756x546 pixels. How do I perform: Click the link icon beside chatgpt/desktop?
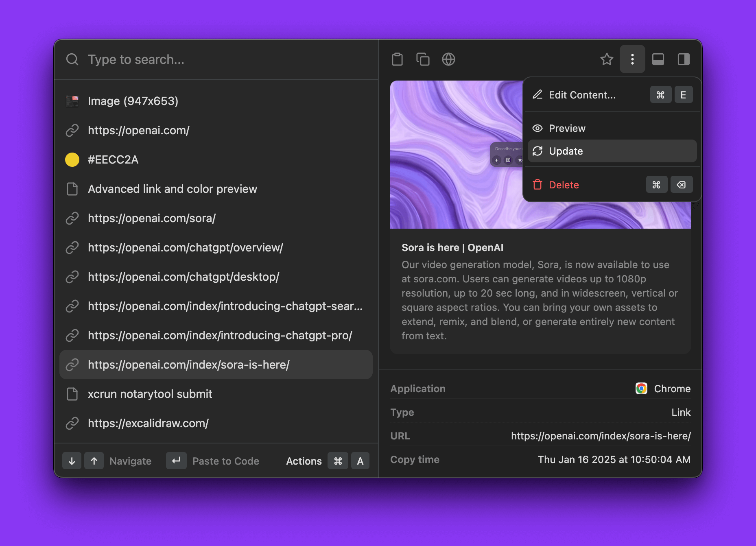(72, 277)
